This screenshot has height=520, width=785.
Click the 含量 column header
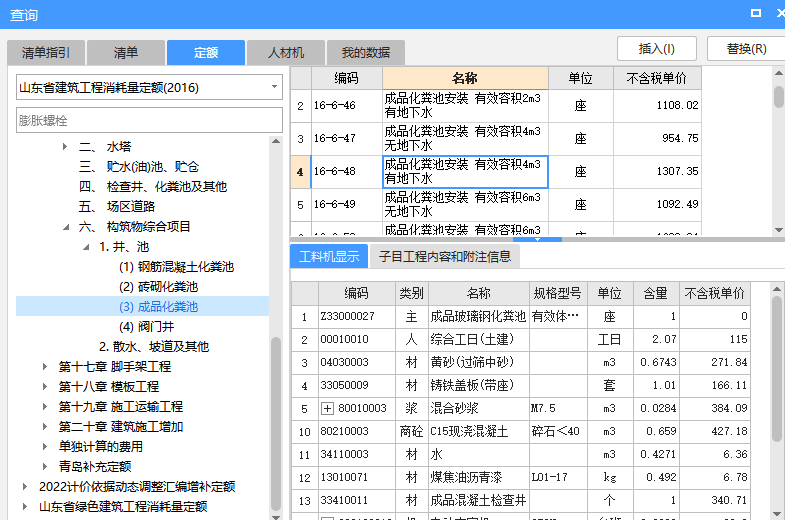click(x=656, y=293)
